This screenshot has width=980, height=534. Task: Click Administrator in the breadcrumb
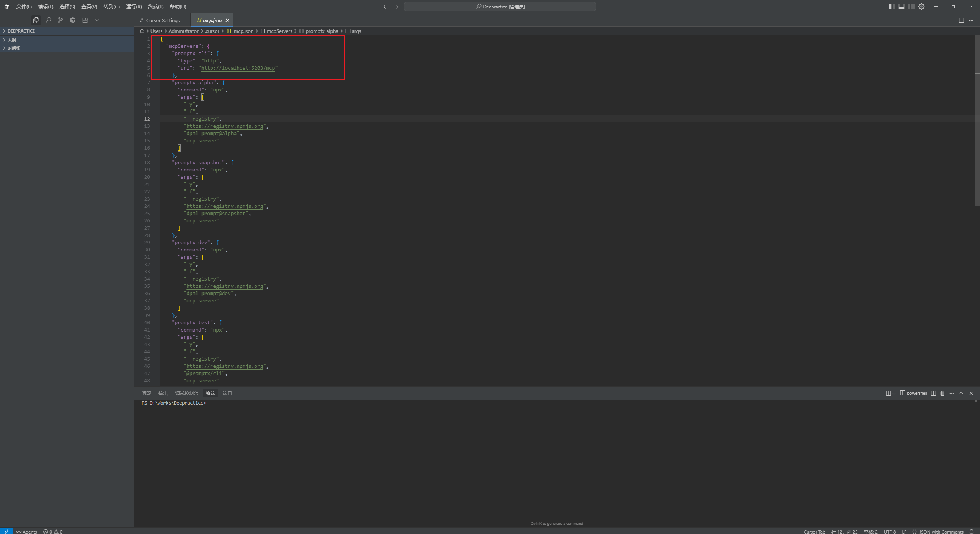pos(183,31)
